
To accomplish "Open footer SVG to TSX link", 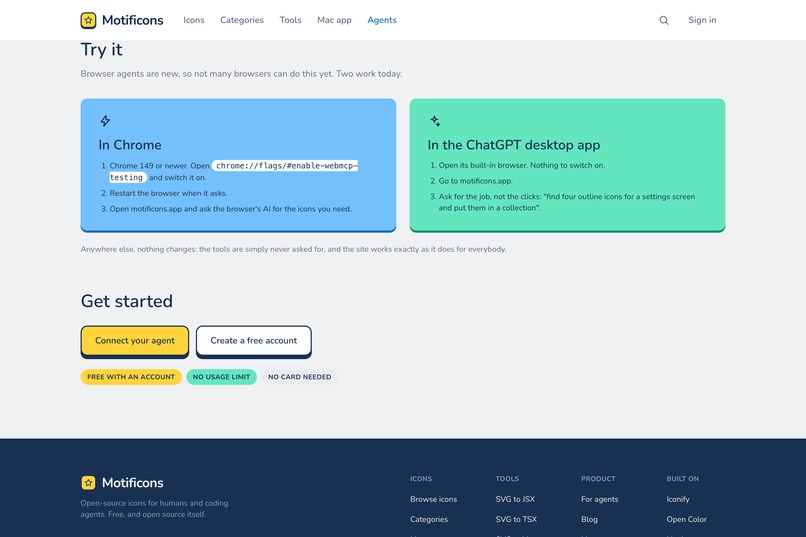I will [x=516, y=519].
